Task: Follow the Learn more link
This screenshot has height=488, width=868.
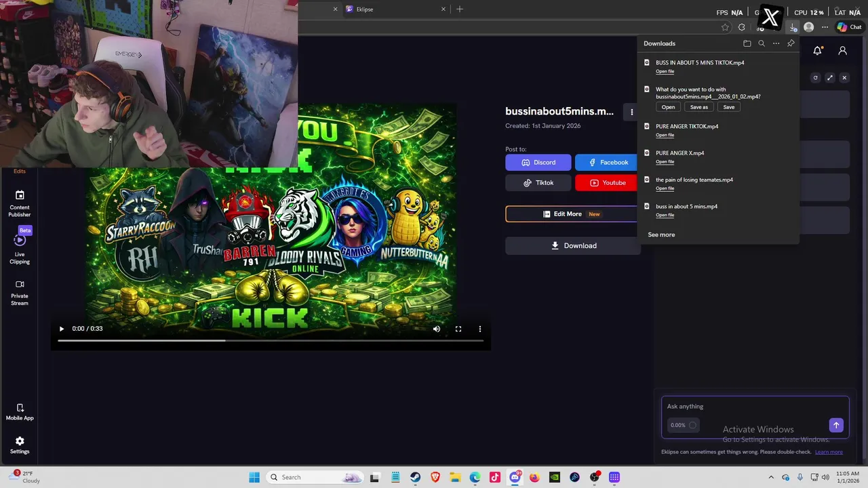Action: tap(829, 452)
